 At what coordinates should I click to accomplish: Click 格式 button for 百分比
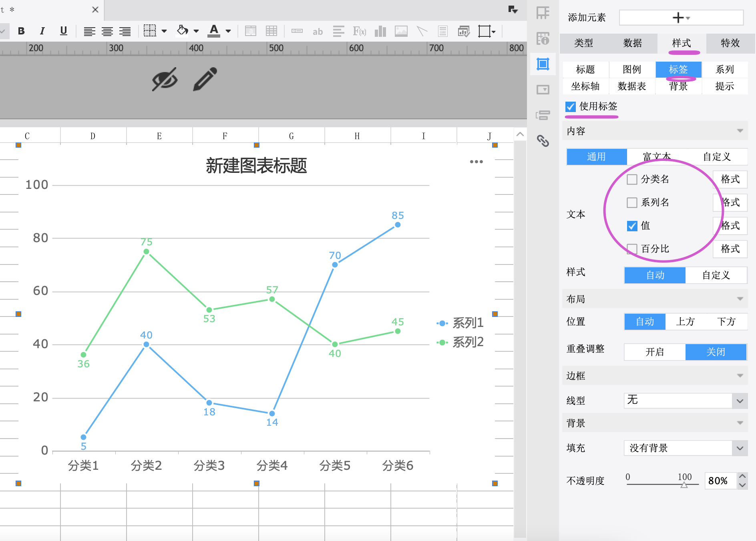(x=730, y=249)
